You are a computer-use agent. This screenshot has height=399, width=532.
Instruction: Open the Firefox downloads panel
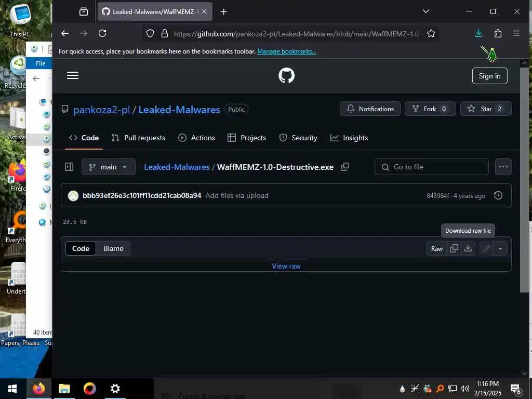478,33
